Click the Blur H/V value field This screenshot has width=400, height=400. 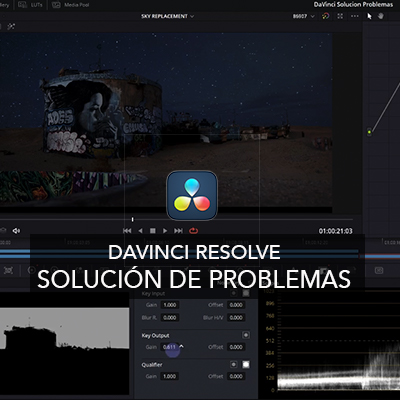[x=236, y=318]
